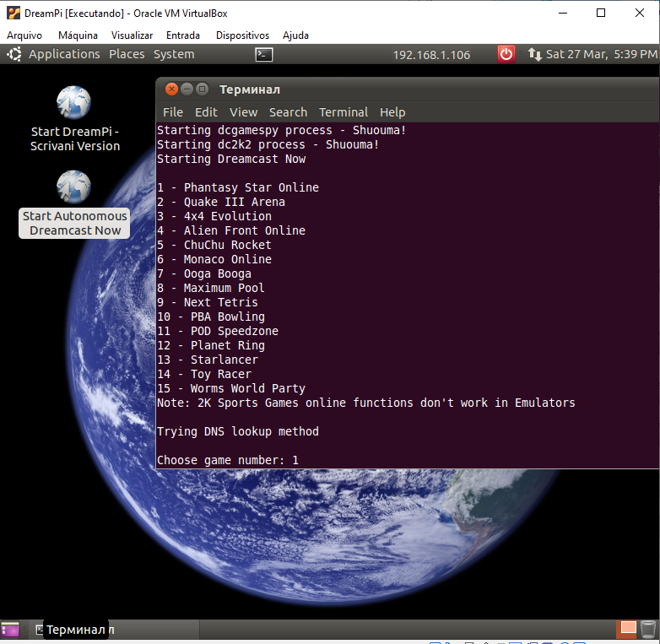Open the Trash icon in the bottom panel

tap(648, 630)
